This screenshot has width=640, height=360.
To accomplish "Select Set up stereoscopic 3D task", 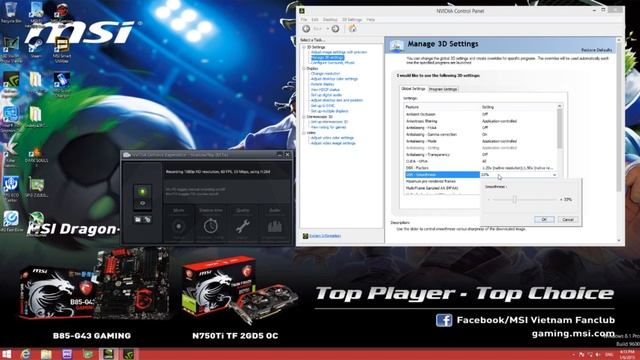I will click(329, 122).
